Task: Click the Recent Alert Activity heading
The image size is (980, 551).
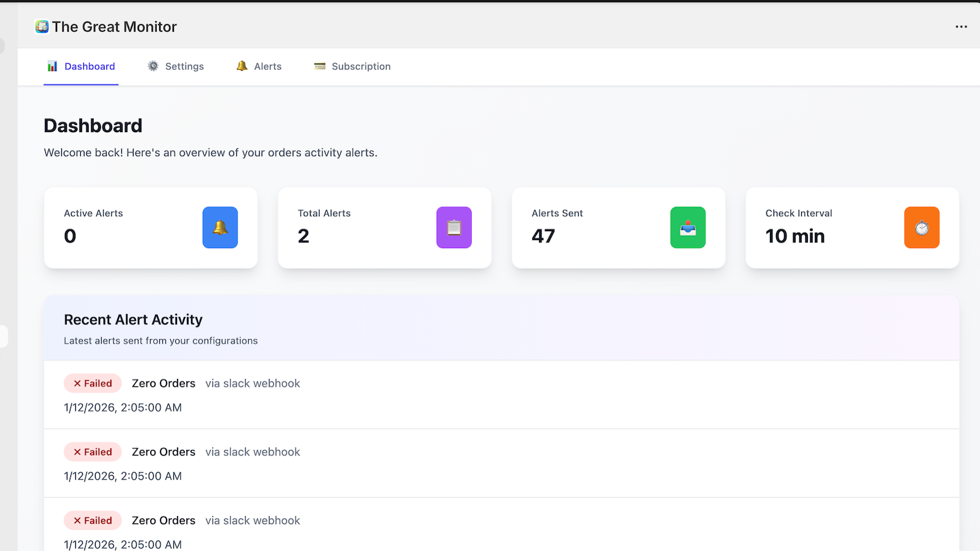Action: coord(133,319)
